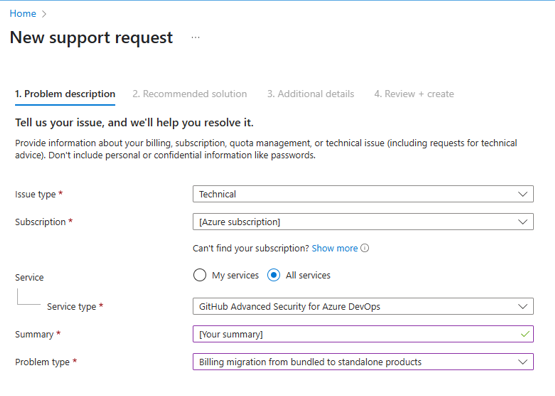Click the chevron arrow in the Service type box

[522, 306]
